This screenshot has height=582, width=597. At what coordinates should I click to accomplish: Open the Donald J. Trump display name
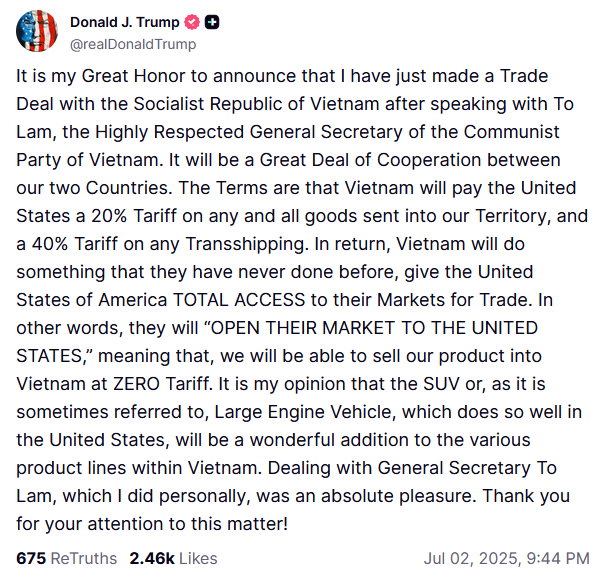(x=125, y=22)
